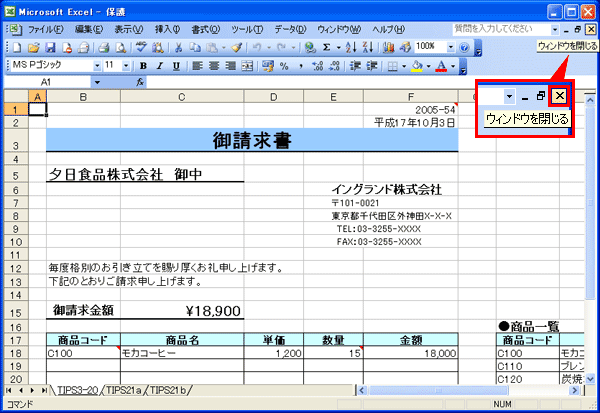Viewport: 600px width, 413px height.
Task: Expand the Paste options dropdown arrow
Action: pyautogui.click(x=223, y=47)
